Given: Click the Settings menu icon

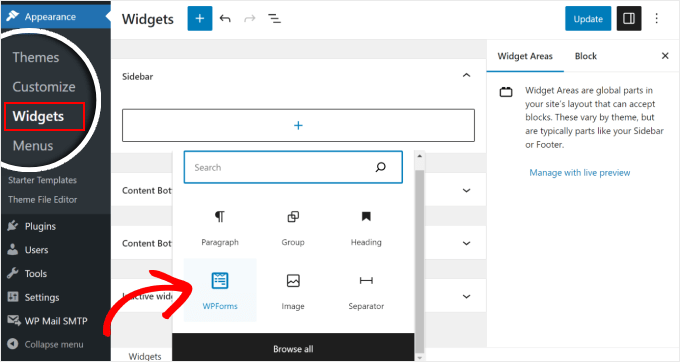Looking at the screenshot, I should click(x=13, y=297).
